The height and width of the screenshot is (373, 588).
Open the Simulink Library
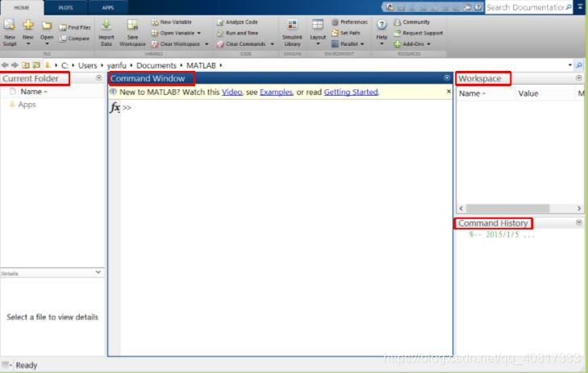(x=292, y=33)
